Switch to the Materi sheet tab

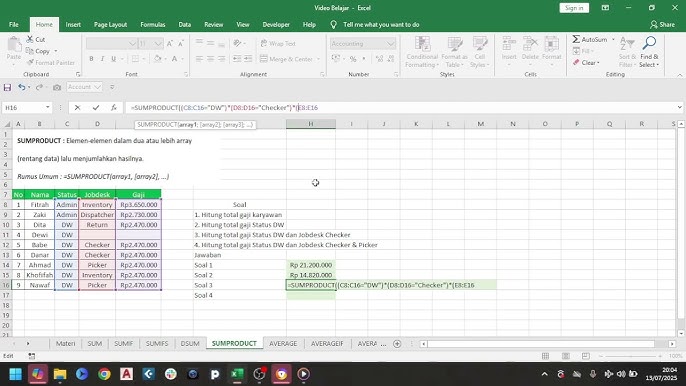coord(65,344)
